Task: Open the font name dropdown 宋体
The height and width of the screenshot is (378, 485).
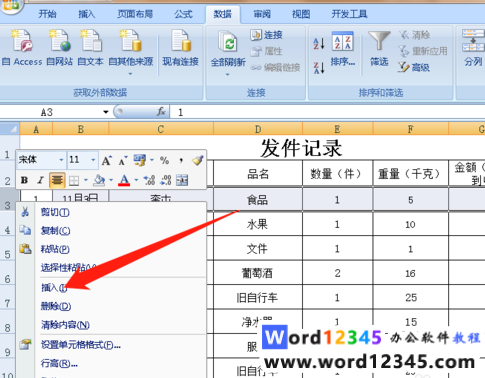Action: [x=61, y=160]
